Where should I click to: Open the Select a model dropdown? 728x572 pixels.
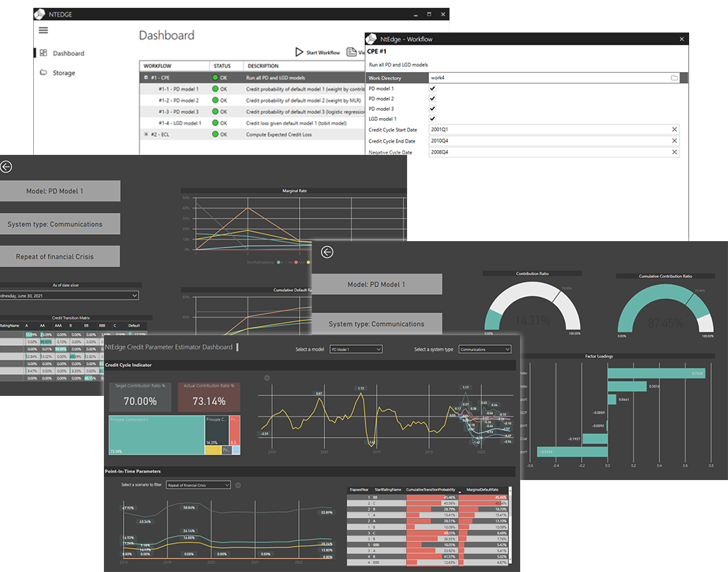[x=356, y=349]
